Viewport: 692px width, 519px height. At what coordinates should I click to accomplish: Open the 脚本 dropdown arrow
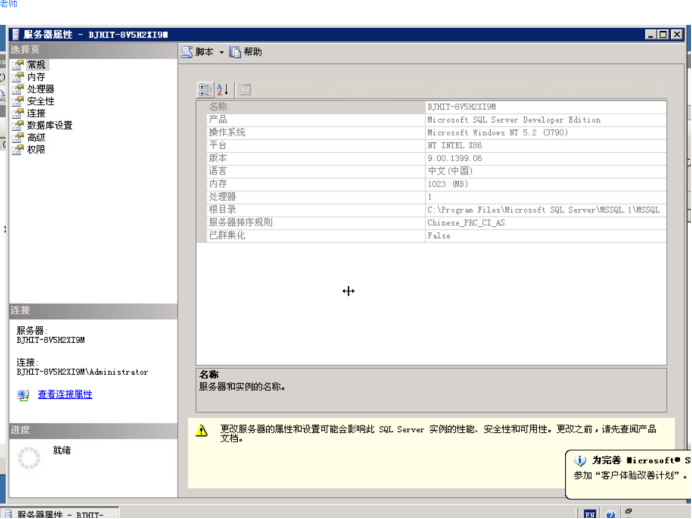coord(222,53)
